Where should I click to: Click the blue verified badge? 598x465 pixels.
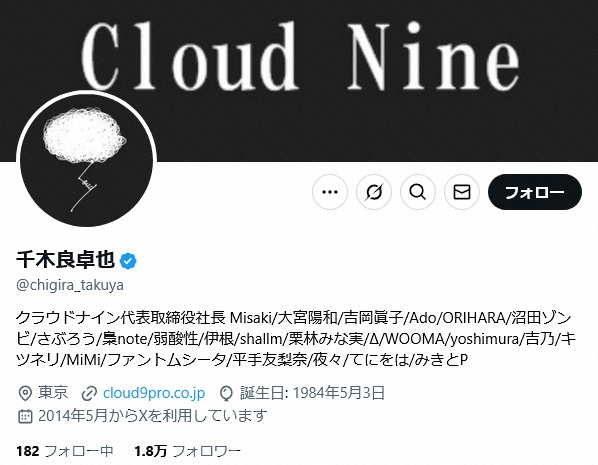click(128, 261)
